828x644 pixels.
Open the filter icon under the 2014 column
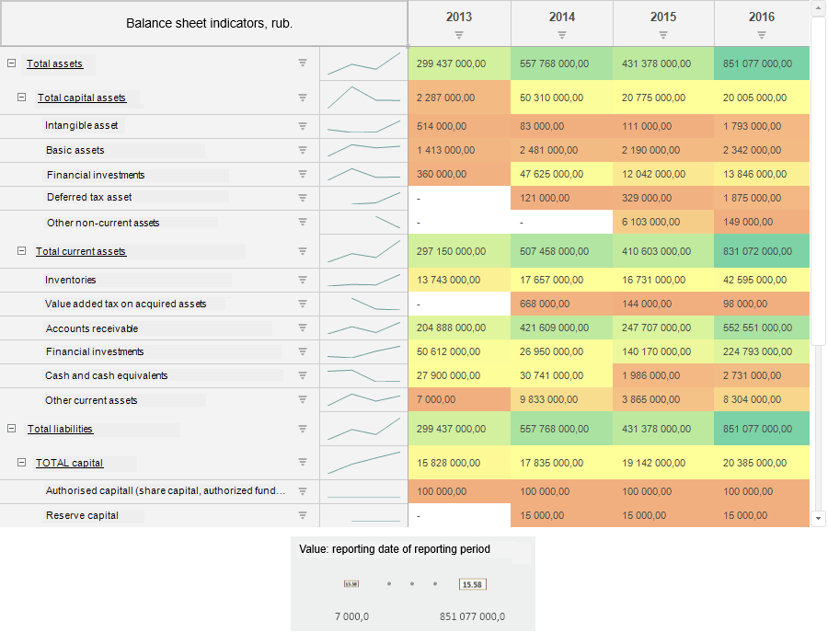(x=562, y=35)
